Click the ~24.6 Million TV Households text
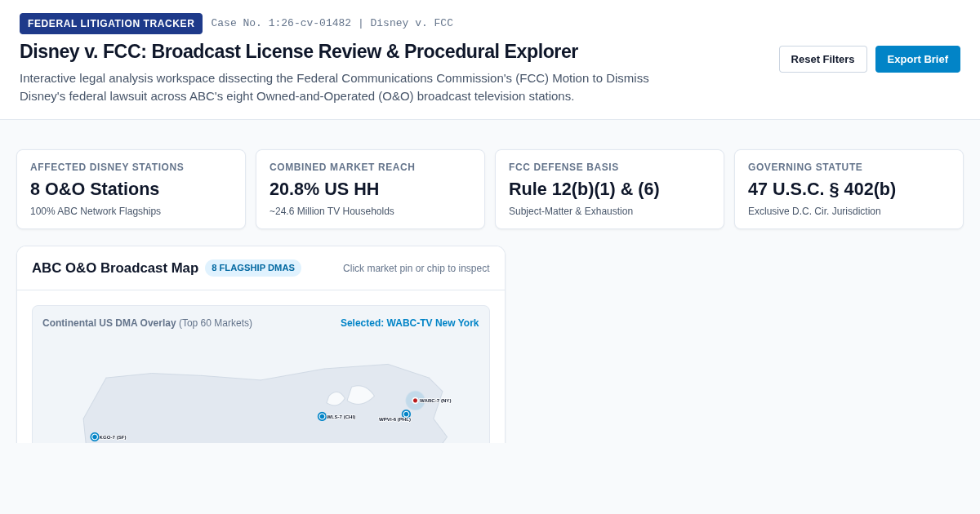Image resolution: width=980 pixels, height=514 pixels. pos(332,211)
